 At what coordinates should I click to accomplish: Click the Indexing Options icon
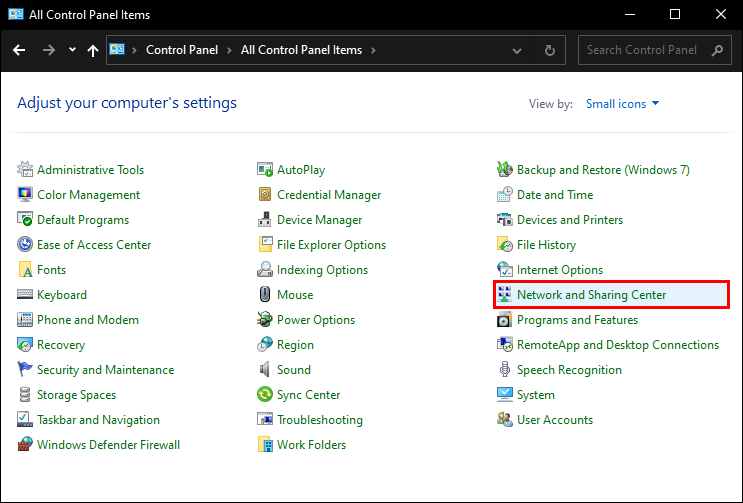point(265,269)
